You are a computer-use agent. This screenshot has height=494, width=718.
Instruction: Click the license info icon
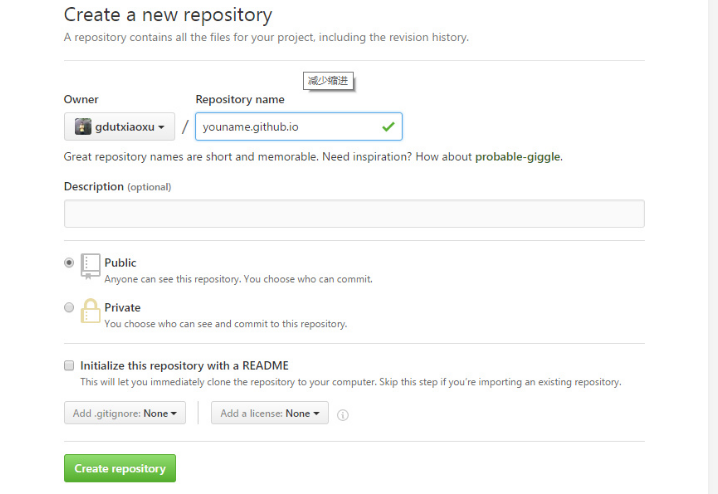(343, 414)
